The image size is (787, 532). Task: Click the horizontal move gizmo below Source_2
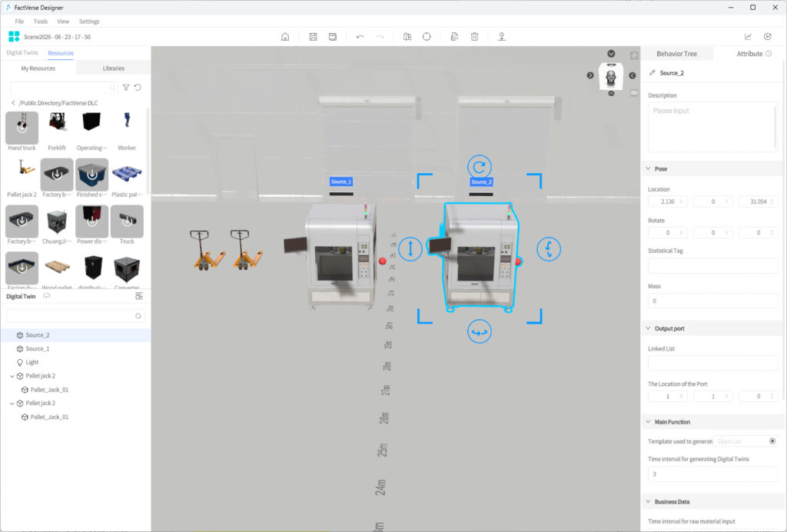(480, 332)
